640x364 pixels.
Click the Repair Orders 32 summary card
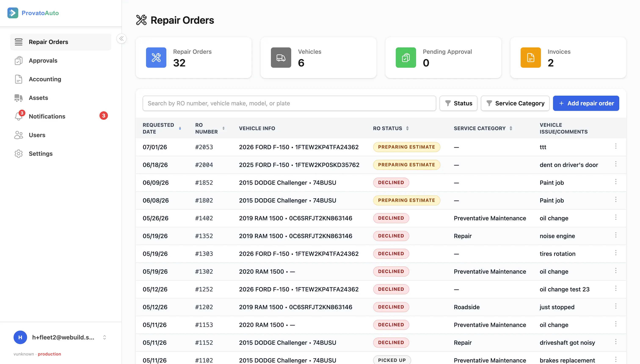[193, 58]
